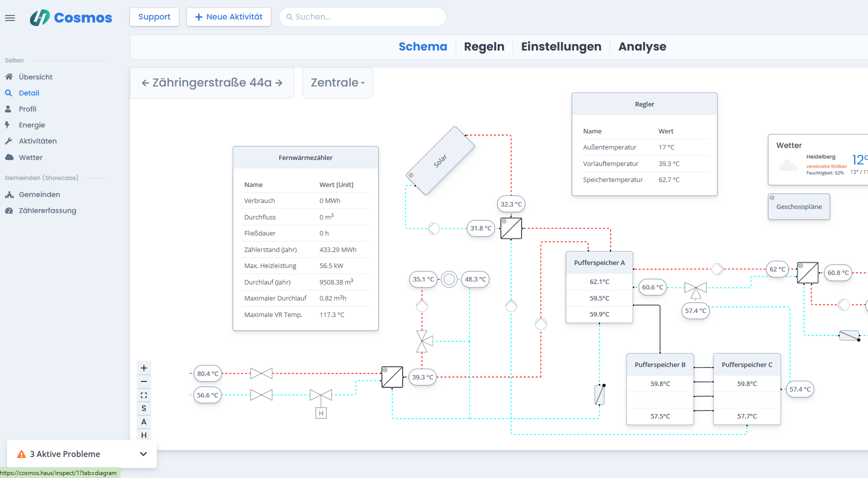Image resolution: width=868 pixels, height=478 pixels.
Task: Open the Analyse tab
Action: (x=642, y=46)
